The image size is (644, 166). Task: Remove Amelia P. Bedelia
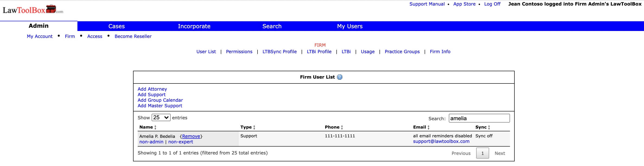[191, 136]
